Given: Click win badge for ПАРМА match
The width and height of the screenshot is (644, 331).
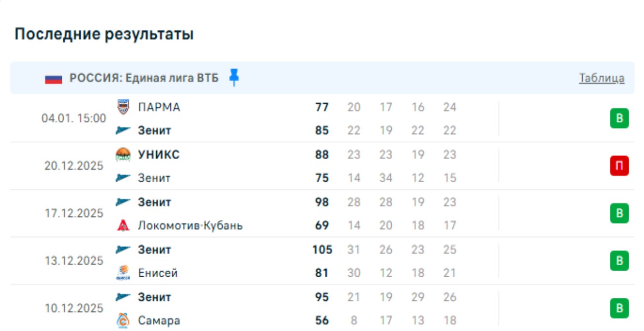Looking at the screenshot, I should point(619,119).
